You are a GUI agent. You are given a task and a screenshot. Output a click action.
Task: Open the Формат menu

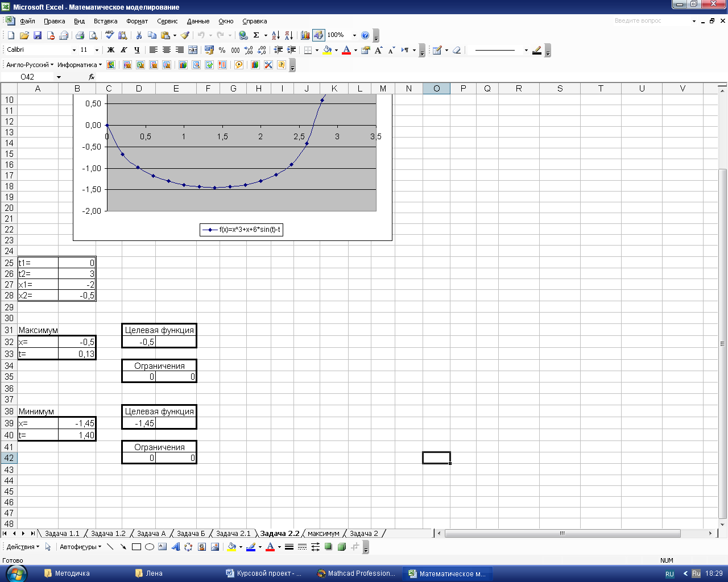point(137,21)
